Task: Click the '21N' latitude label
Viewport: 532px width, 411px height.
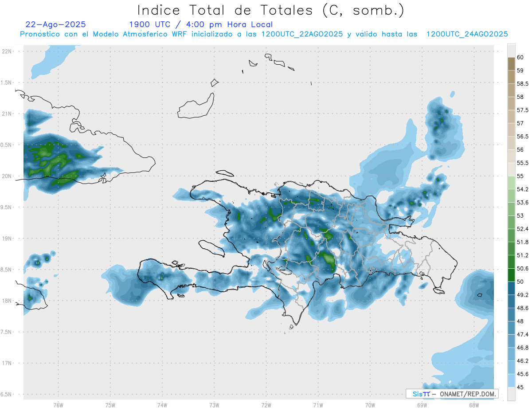Action: (7, 114)
